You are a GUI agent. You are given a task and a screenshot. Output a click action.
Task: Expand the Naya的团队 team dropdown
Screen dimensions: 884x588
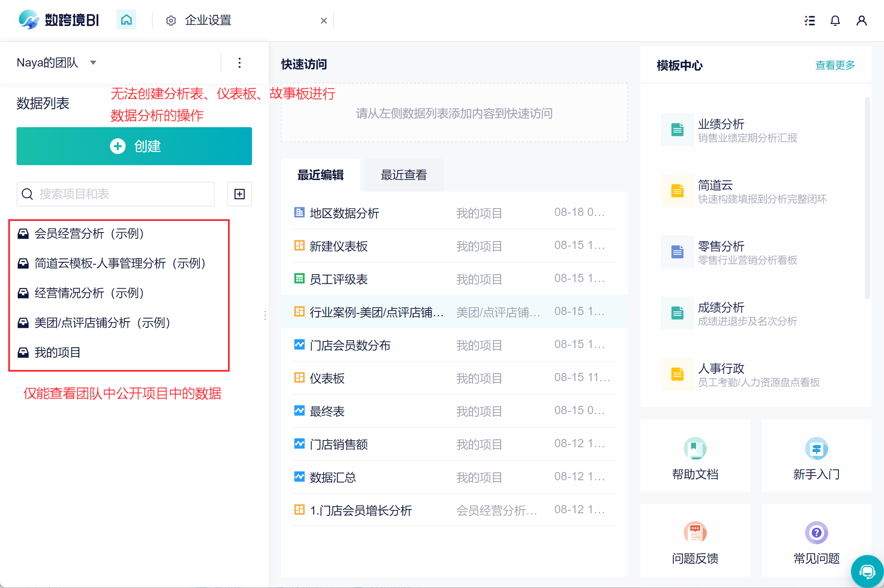click(93, 63)
